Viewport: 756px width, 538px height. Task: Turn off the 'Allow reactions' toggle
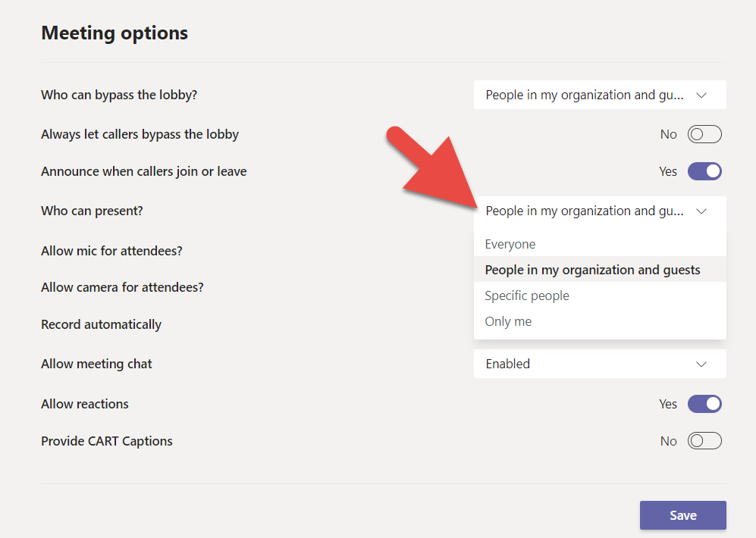point(704,404)
